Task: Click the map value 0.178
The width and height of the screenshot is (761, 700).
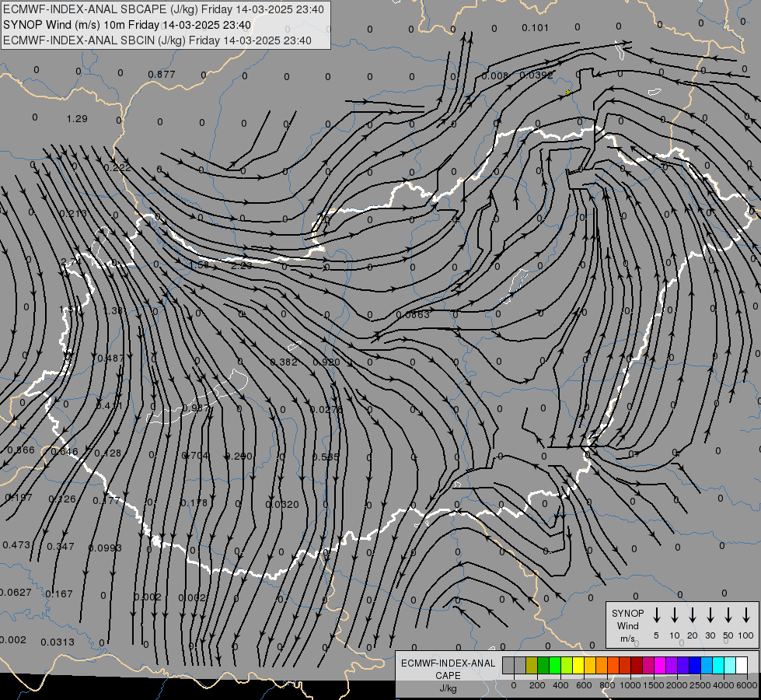Action: tap(194, 502)
